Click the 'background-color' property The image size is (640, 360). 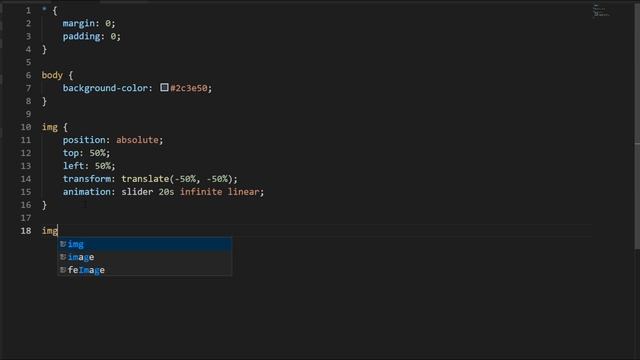coord(105,88)
